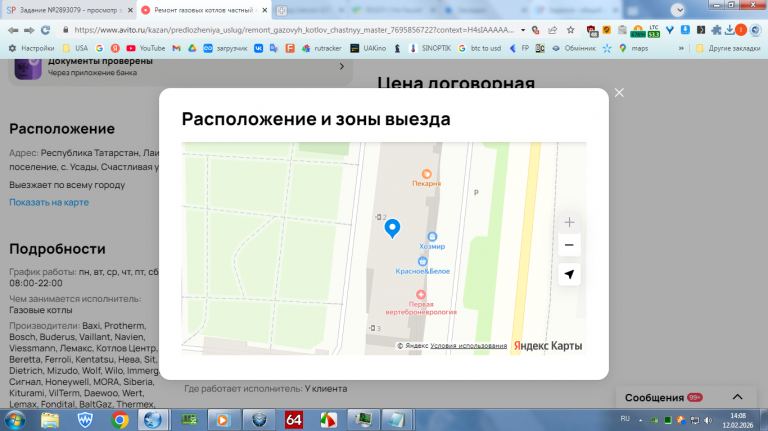Open a new browser tab
Viewport: 768px width, 431px height.
point(281,10)
